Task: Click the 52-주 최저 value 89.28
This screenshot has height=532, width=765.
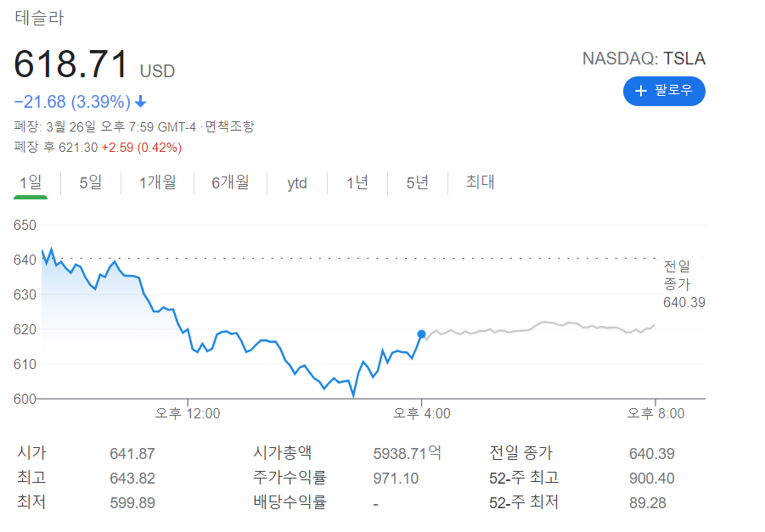Action: pyautogui.click(x=648, y=503)
